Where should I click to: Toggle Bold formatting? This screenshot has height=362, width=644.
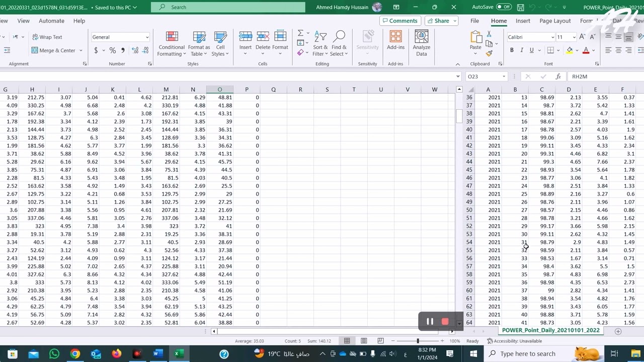pos(512,50)
